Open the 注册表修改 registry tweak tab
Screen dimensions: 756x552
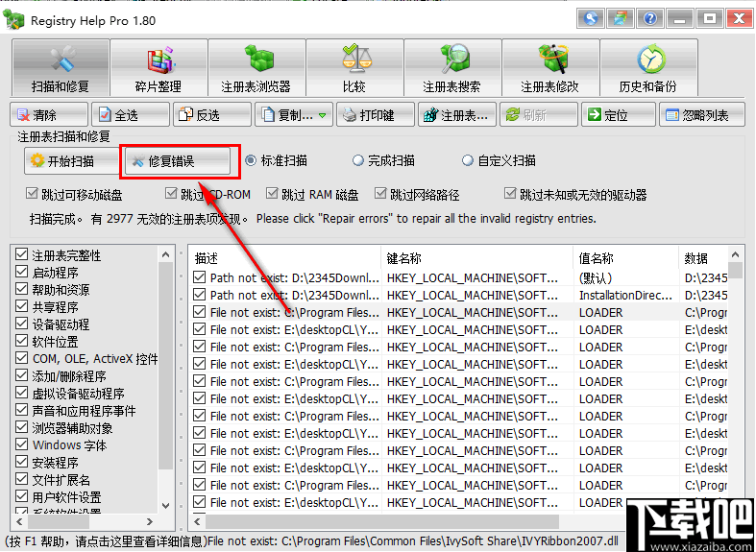550,67
